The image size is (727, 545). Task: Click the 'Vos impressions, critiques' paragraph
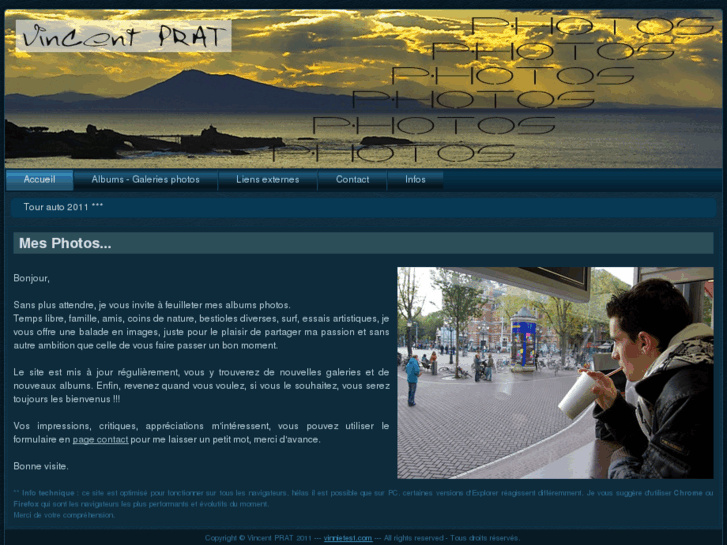(201, 432)
